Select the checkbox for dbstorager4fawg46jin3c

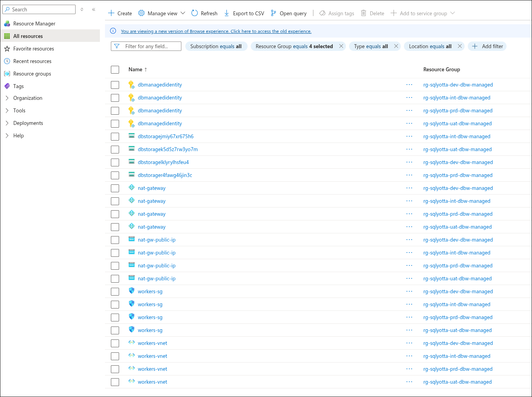pyautogui.click(x=115, y=175)
